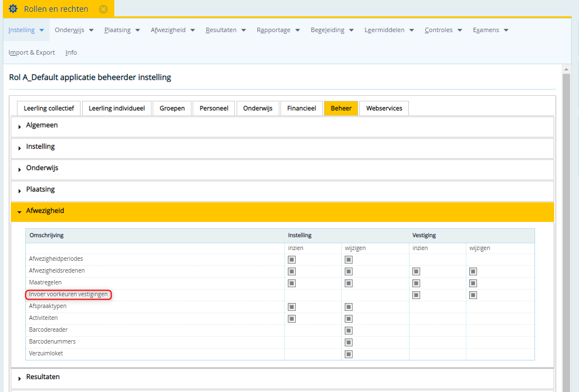The image size is (579, 392).
Task: Open the Resultaten top menu
Action: [x=226, y=30]
